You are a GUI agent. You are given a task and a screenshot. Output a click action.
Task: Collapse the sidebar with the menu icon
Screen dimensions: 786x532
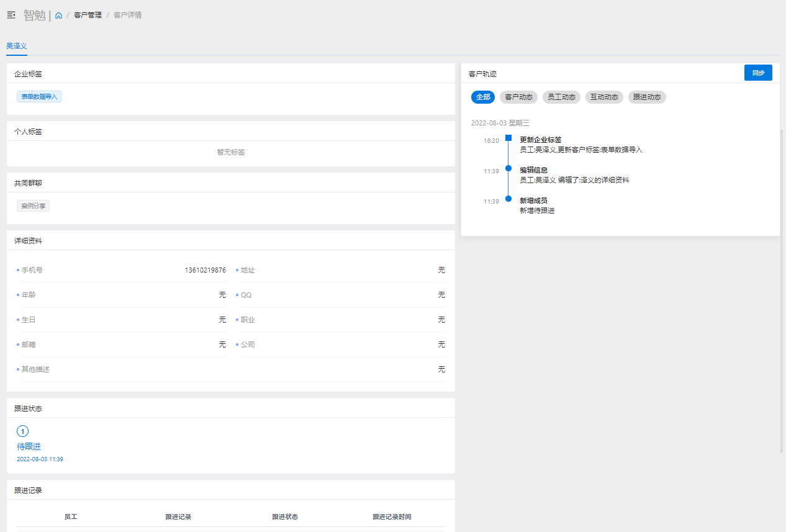pos(11,15)
